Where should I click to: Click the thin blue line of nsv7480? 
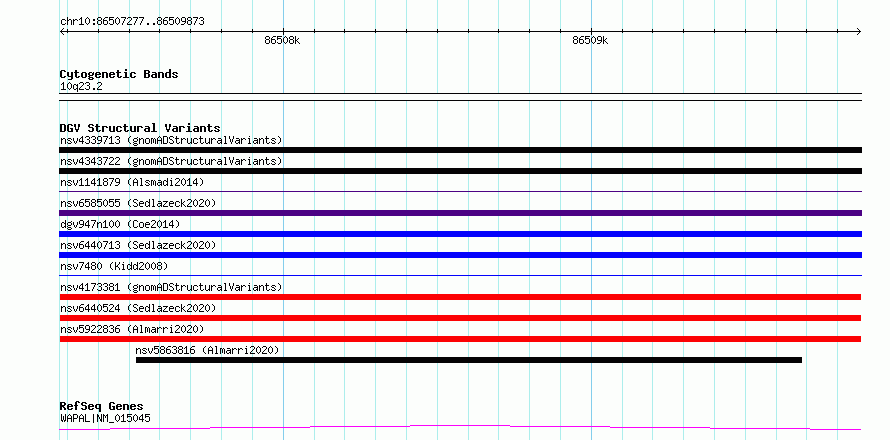click(460, 276)
